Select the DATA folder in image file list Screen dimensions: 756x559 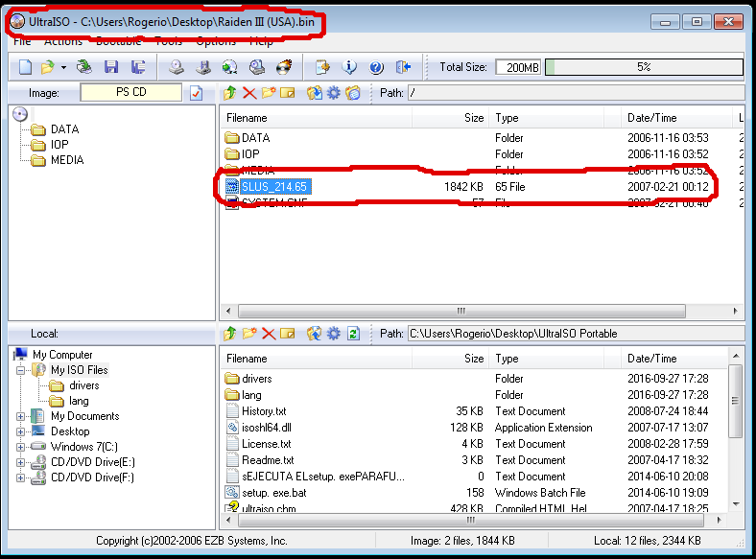[x=255, y=138]
